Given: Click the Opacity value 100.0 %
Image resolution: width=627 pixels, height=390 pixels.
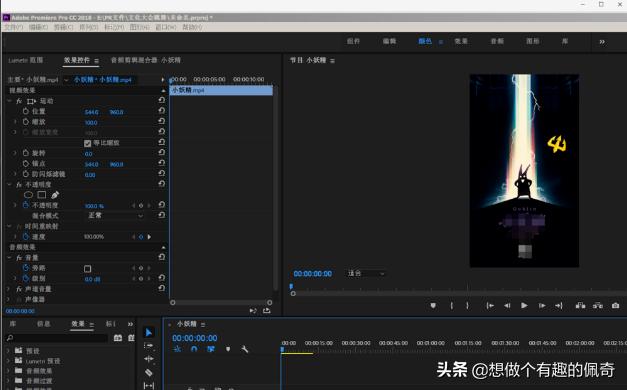Looking at the screenshot, I should [94, 206].
